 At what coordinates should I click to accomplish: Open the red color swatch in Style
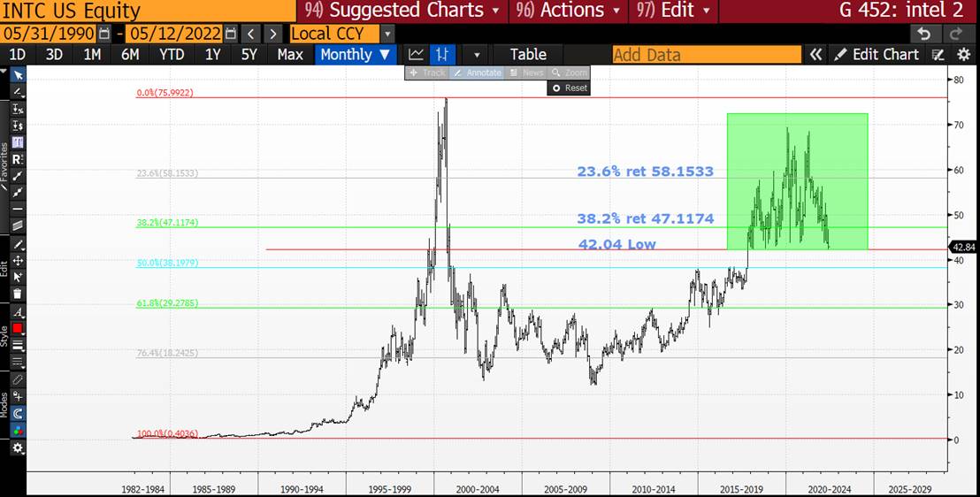(18, 328)
